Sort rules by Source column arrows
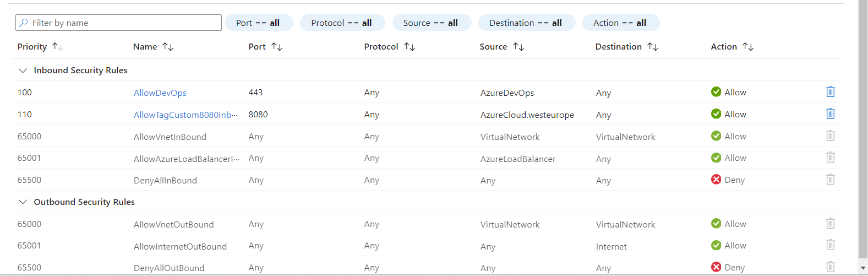This screenshot has height=276, width=868. (518, 47)
